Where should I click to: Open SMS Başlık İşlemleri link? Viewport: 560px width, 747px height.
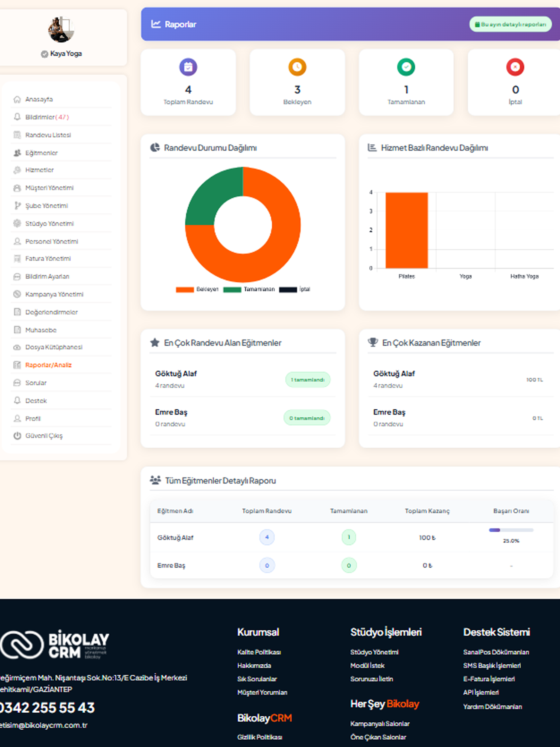[x=492, y=666]
